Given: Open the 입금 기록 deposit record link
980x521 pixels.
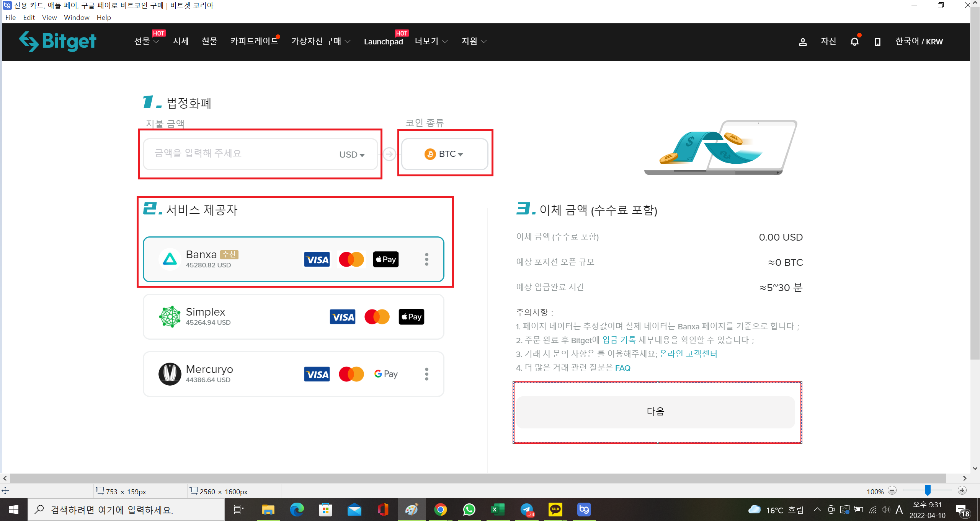Looking at the screenshot, I should (619, 340).
